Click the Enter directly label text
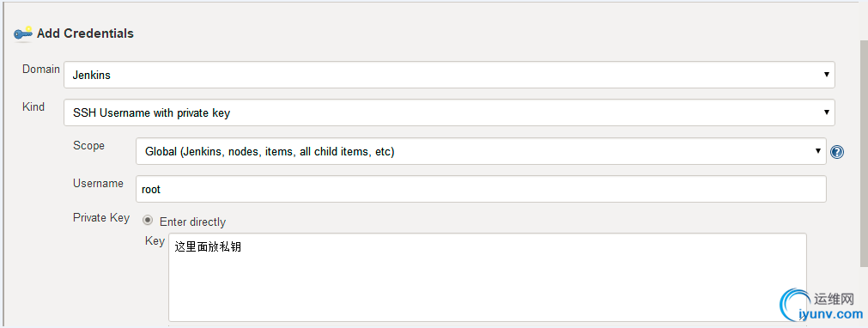Viewport: 868px width, 328px height. pos(192,222)
